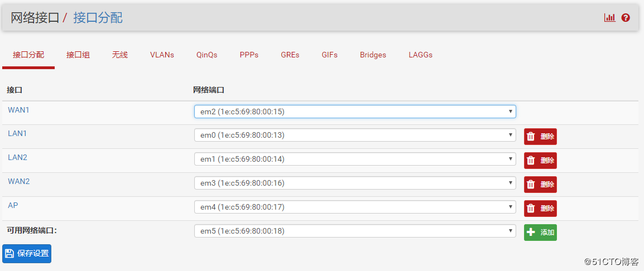Click the 保存设置 save button

coord(27,254)
